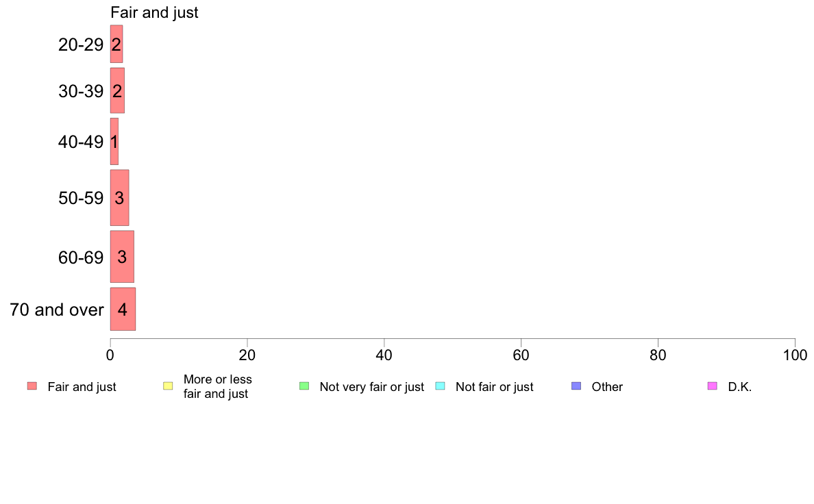Click the cyan Not fair or just swatch
The image size is (814, 504).
440,386
